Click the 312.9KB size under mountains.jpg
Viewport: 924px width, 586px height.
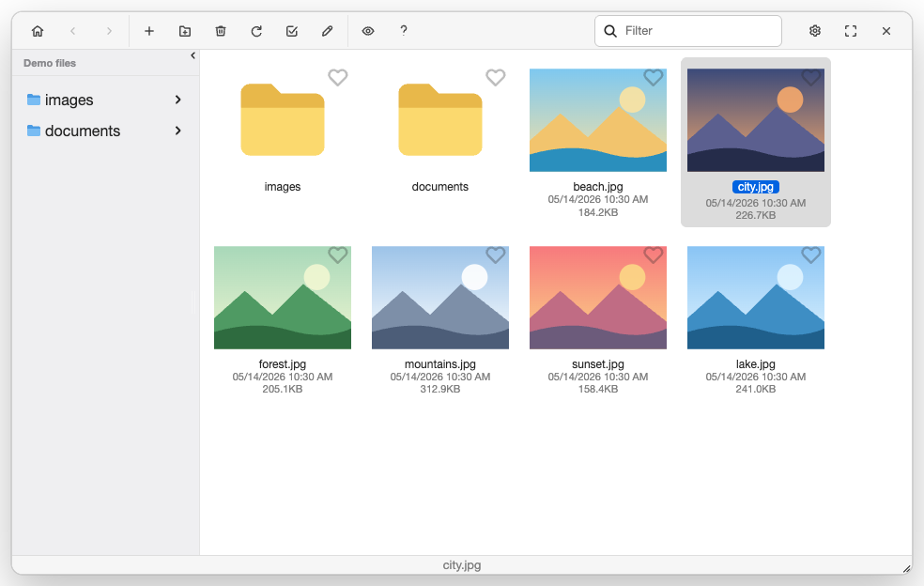click(440, 389)
